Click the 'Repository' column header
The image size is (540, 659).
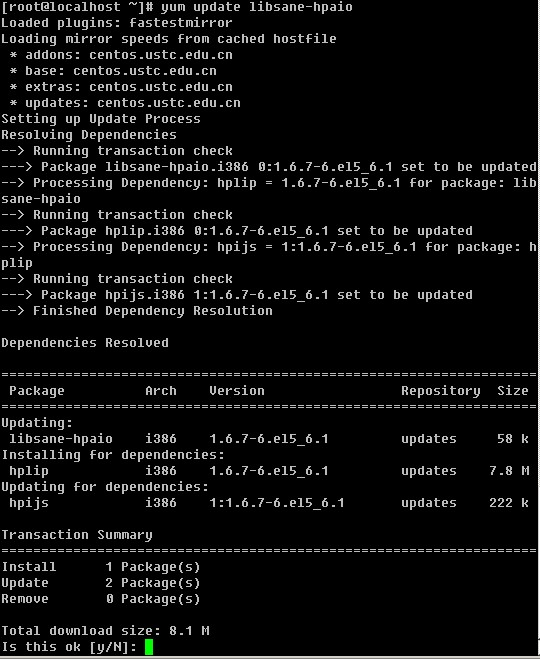coord(440,391)
